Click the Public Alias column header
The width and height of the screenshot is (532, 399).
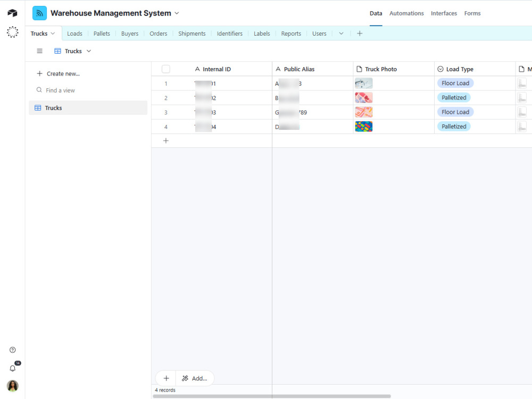tap(312, 69)
